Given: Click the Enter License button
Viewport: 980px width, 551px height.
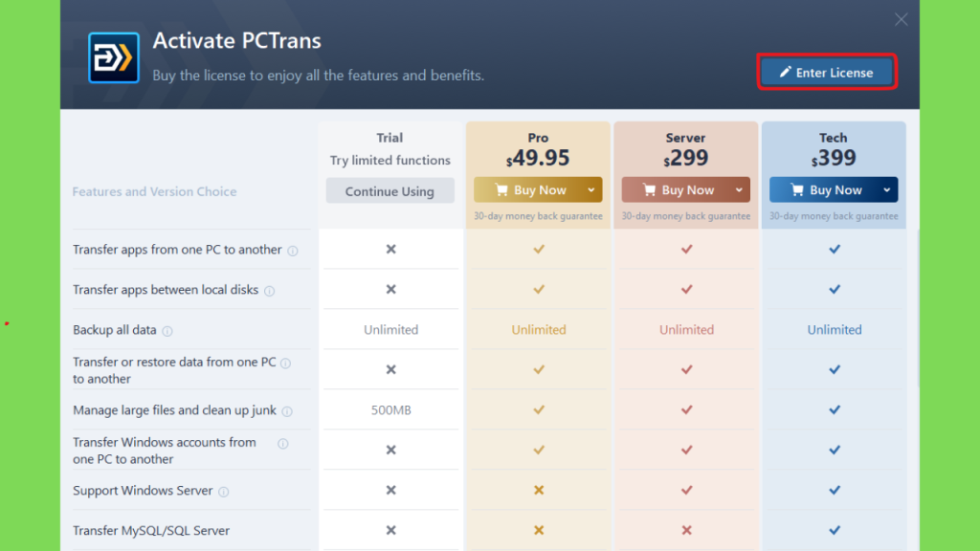Looking at the screenshot, I should coord(827,73).
